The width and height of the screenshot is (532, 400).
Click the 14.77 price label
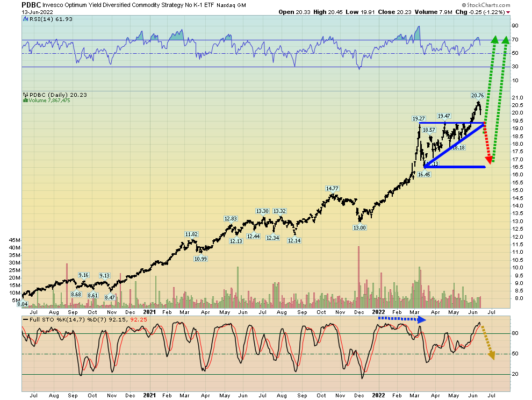[x=332, y=189]
